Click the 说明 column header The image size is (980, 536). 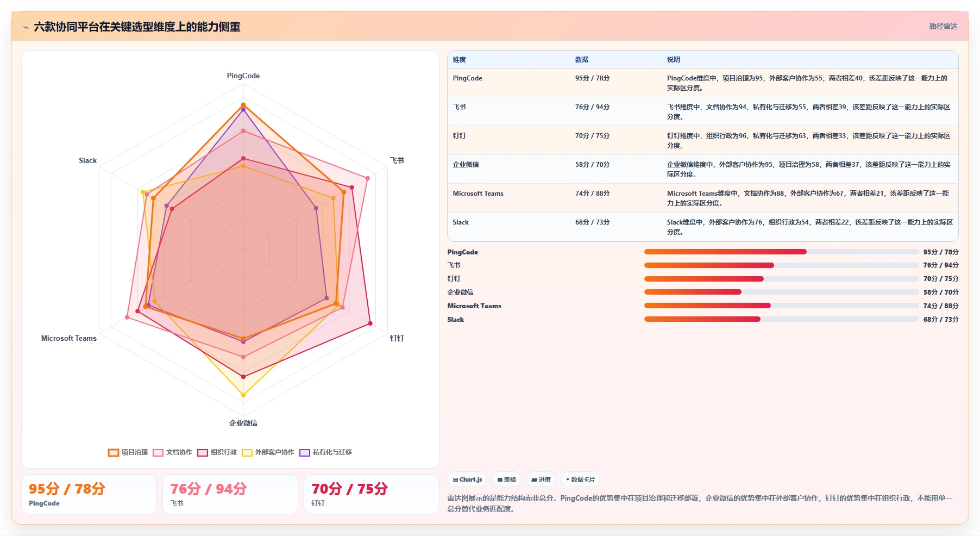click(674, 60)
